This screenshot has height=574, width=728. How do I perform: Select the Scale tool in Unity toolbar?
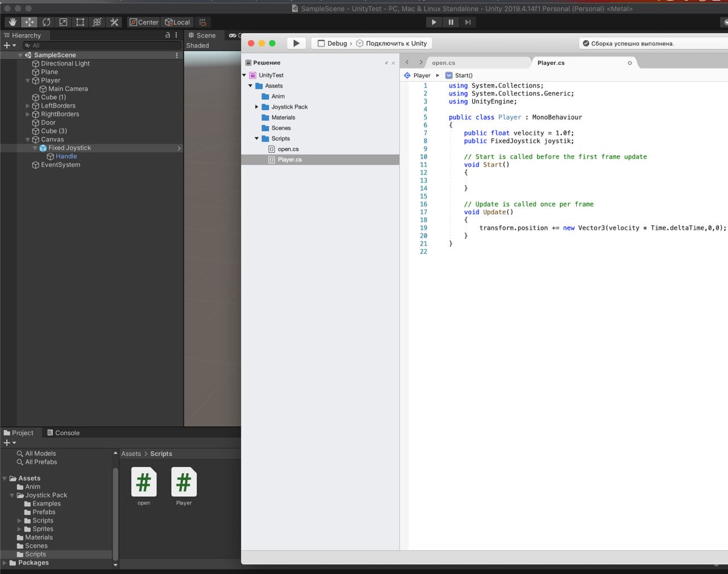tap(63, 22)
